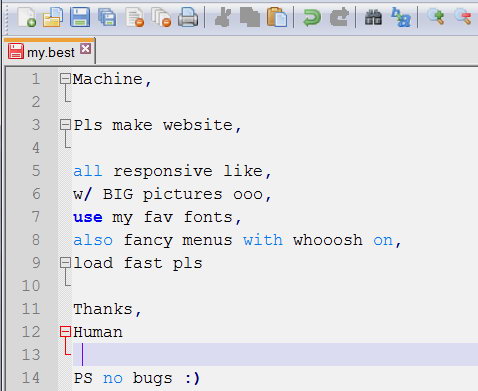Collapse the fold at Pls make website
This screenshot has width=478, height=391.
point(65,125)
